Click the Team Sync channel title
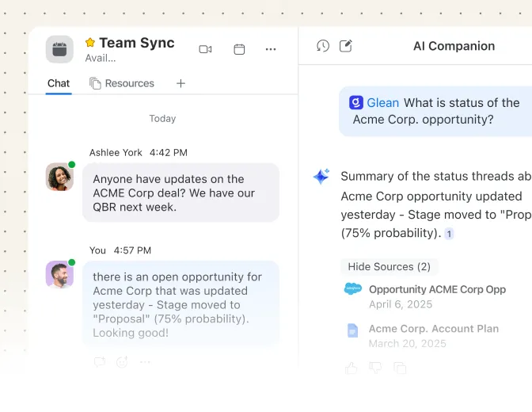This screenshot has height=412, width=532. 137,43
